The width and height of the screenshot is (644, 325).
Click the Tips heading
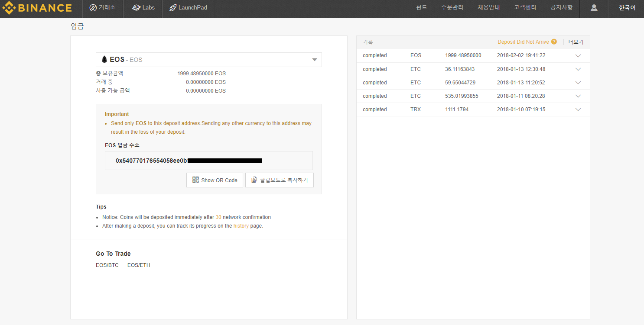tap(101, 207)
